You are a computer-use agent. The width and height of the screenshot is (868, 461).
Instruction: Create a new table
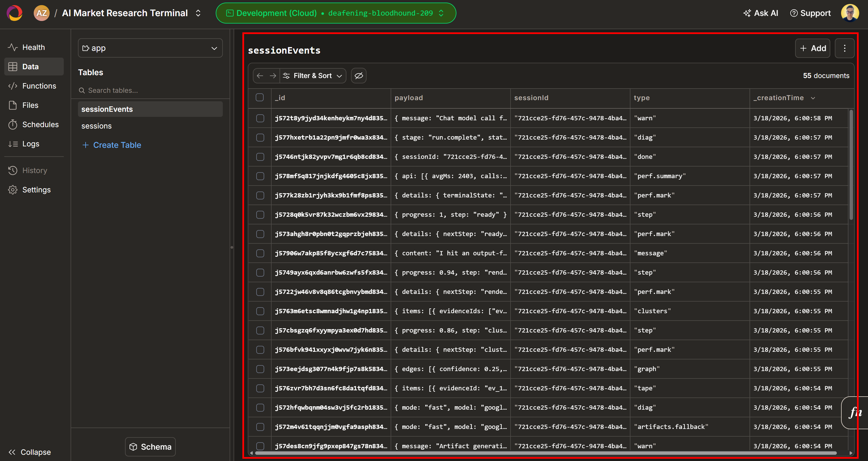(117, 145)
